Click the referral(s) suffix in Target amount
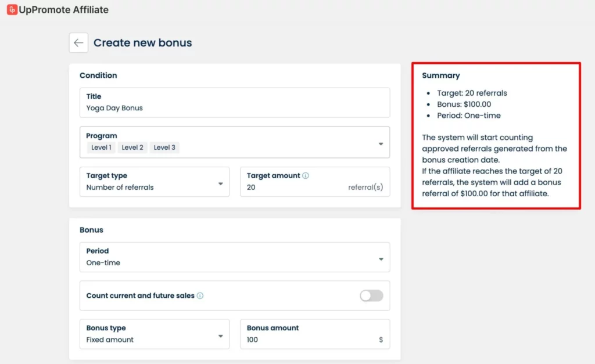The width and height of the screenshot is (595, 364). click(x=365, y=188)
